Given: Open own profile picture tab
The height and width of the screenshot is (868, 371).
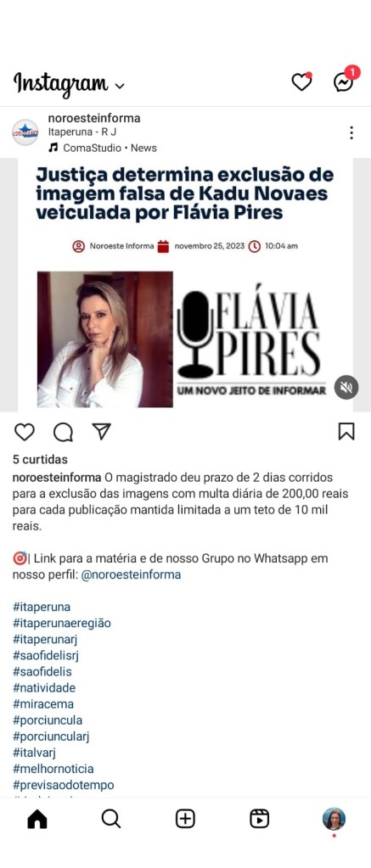Looking at the screenshot, I should pos(334,819).
